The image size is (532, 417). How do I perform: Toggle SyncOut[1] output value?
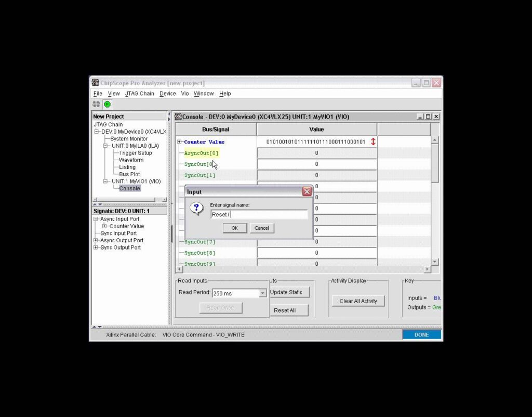coord(316,175)
